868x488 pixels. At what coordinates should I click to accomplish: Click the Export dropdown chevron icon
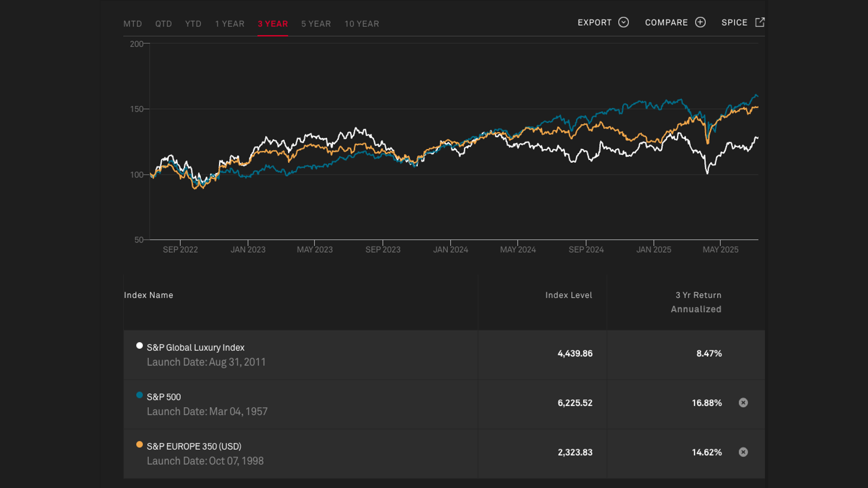tap(623, 22)
